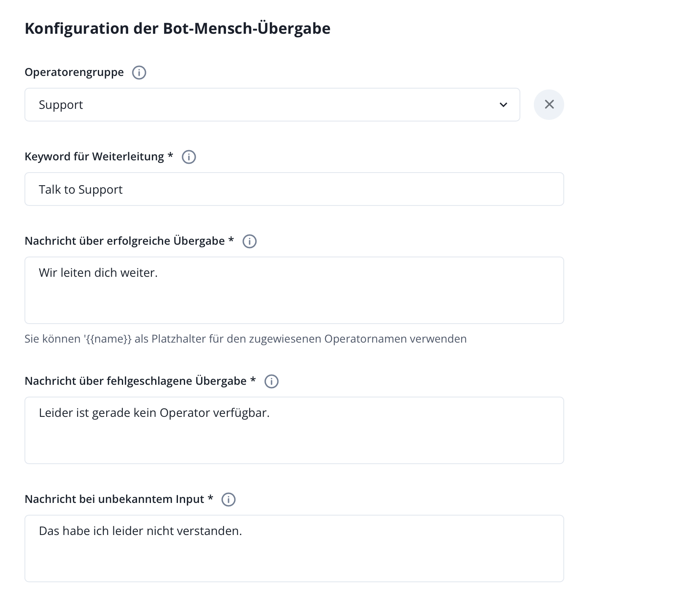689x616 pixels.
Task: Show info for Keyword für Weiterleitung
Action: point(188,157)
